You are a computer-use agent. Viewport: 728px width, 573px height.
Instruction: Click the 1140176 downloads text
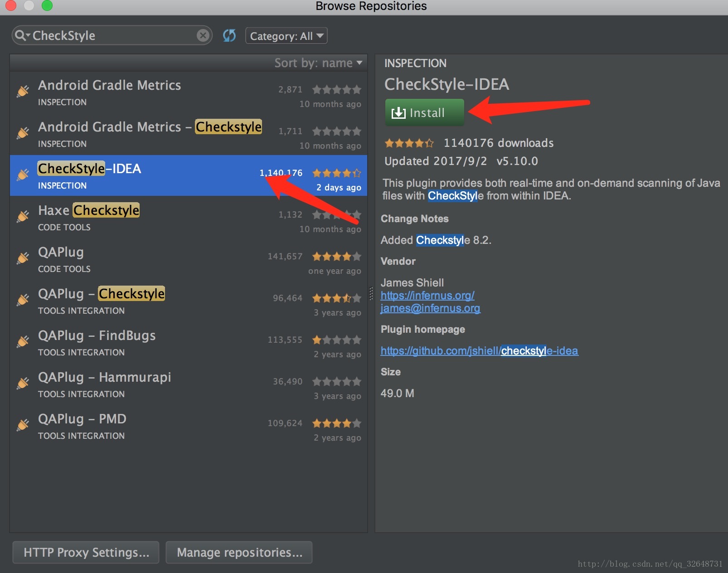click(x=499, y=143)
